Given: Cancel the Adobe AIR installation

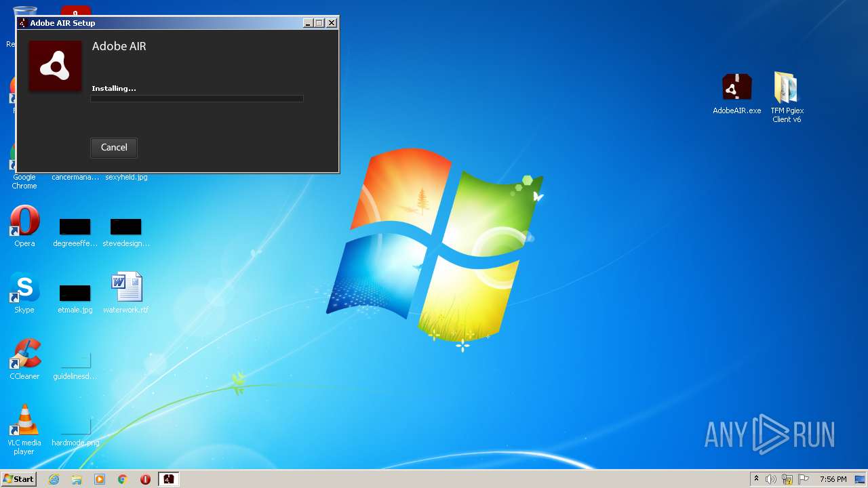Looking at the screenshot, I should click(x=114, y=147).
